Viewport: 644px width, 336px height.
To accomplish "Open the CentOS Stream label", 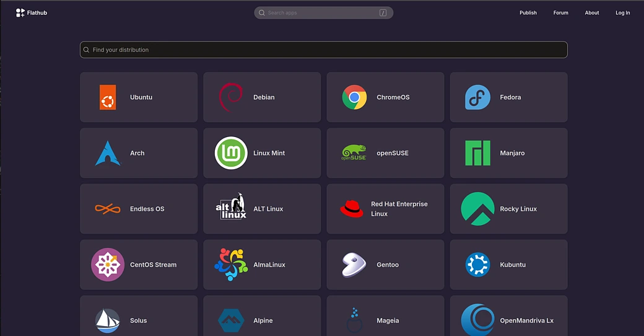I will point(153,265).
